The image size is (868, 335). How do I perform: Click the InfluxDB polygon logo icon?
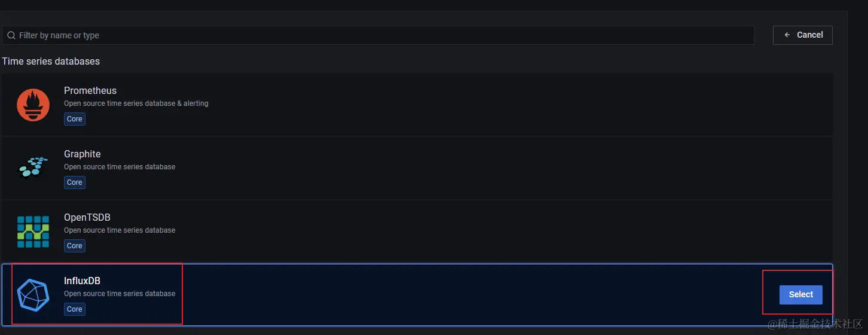coord(33,295)
